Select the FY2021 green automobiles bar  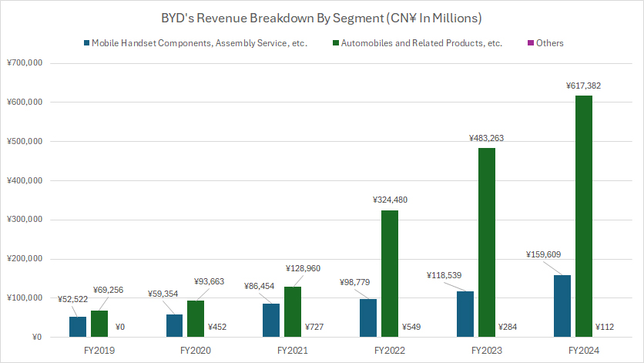293,312
